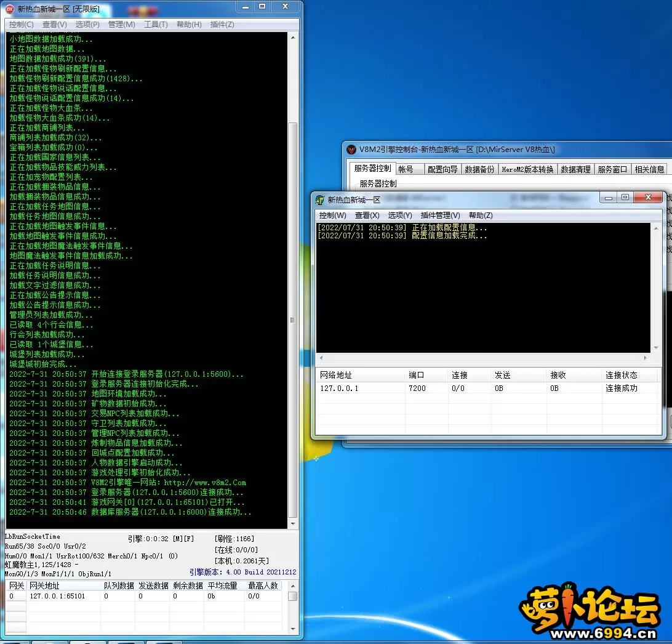This screenshot has width=672, height=644.
Task: Switch to 帐号 tab in V8M2 console
Action: pos(410,169)
